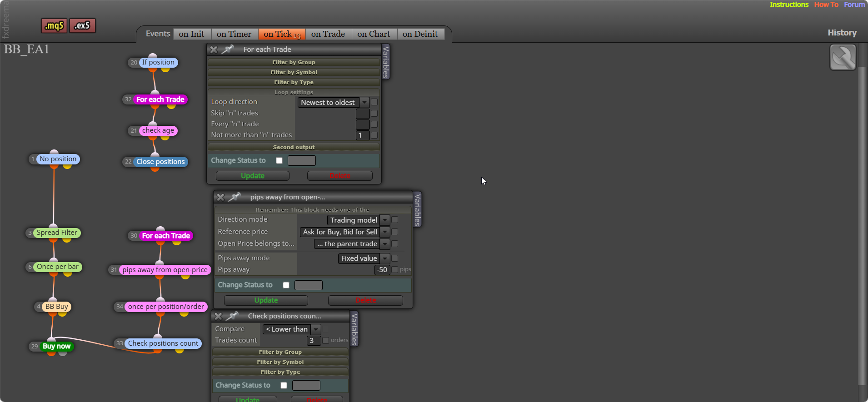Expand the Second output section
This screenshot has width=868, height=402.
294,147
